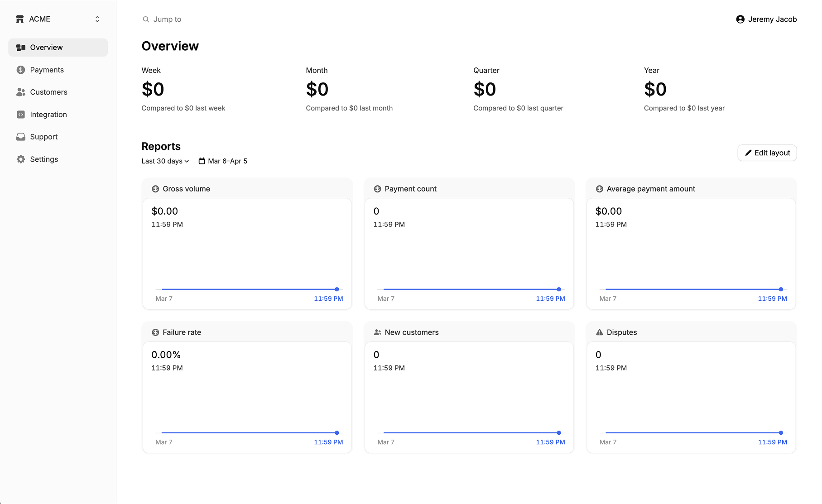Open the Jeremy Jacob account name
822x504 pixels.
click(x=772, y=19)
